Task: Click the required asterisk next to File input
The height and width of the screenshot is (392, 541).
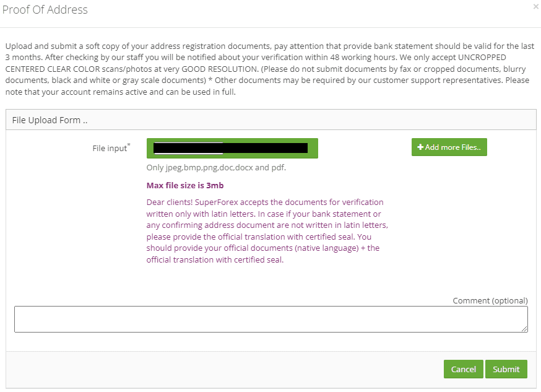Action: (129, 144)
